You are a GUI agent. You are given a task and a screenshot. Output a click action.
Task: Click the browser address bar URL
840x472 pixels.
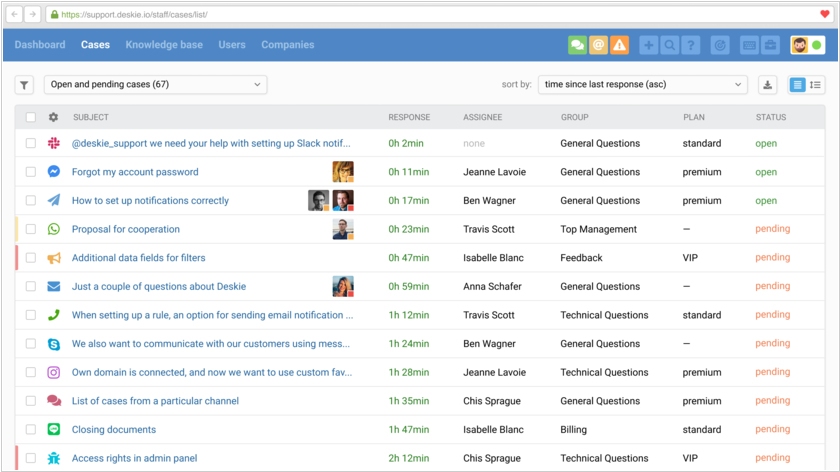coord(134,14)
